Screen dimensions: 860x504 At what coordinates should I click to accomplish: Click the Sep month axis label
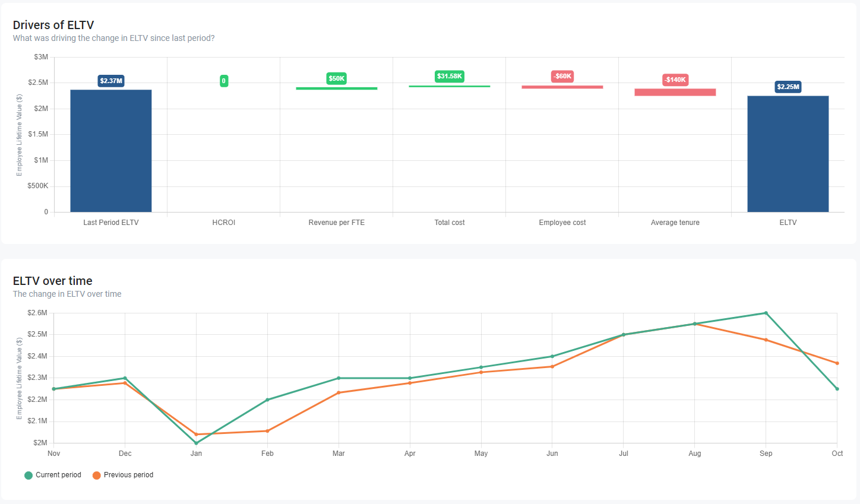766,454
